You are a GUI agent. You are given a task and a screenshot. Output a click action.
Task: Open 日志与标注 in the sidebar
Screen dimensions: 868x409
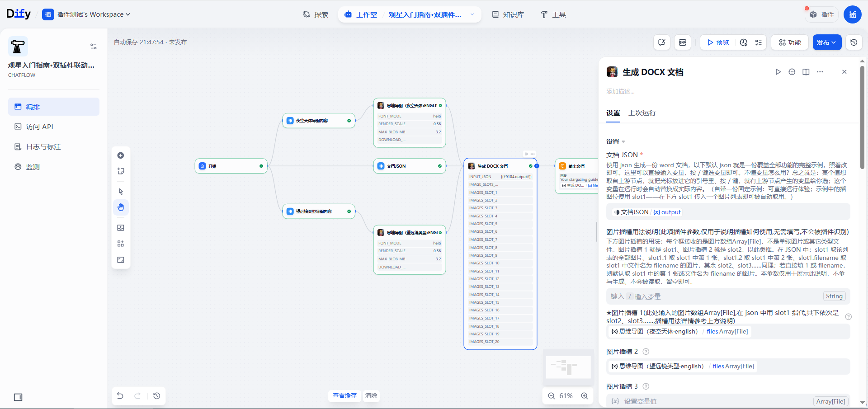pos(54,147)
